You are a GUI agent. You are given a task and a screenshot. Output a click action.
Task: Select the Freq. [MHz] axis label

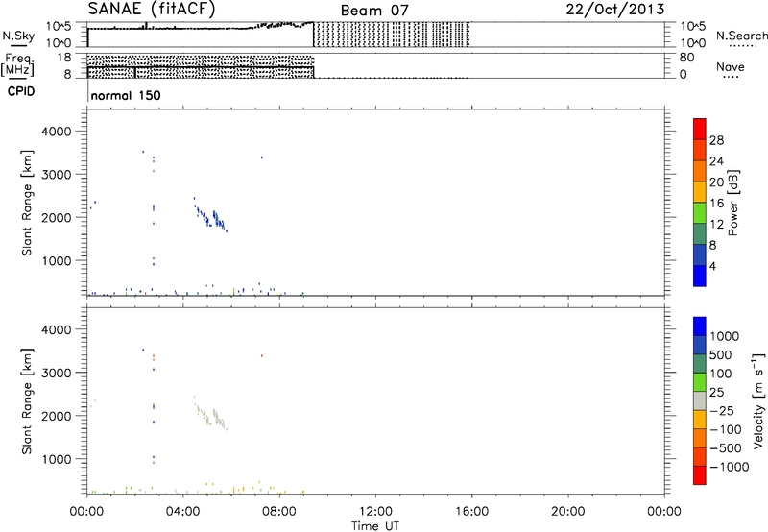pos(18,64)
